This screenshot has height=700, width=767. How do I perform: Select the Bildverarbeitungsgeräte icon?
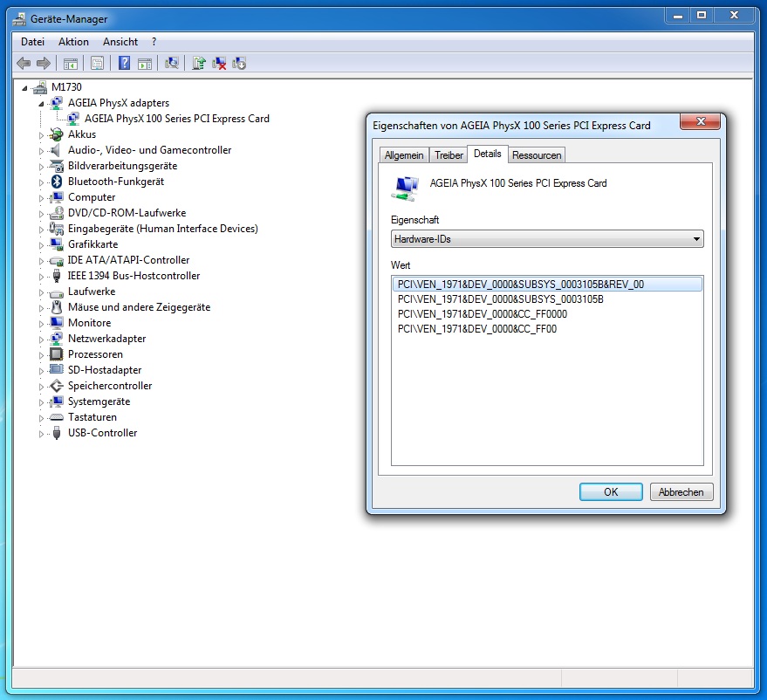click(57, 166)
